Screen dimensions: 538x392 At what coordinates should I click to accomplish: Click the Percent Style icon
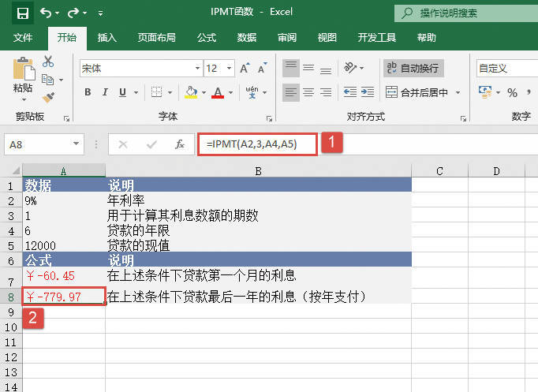[512, 92]
